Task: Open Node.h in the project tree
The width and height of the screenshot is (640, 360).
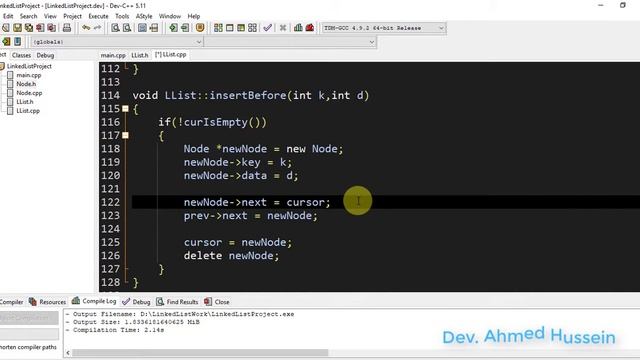Action: tap(26, 84)
